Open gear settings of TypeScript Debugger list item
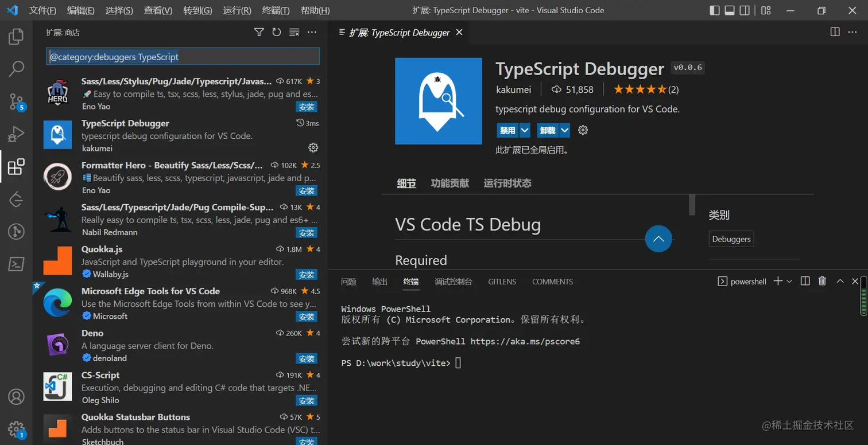868x445 pixels. [x=313, y=148]
